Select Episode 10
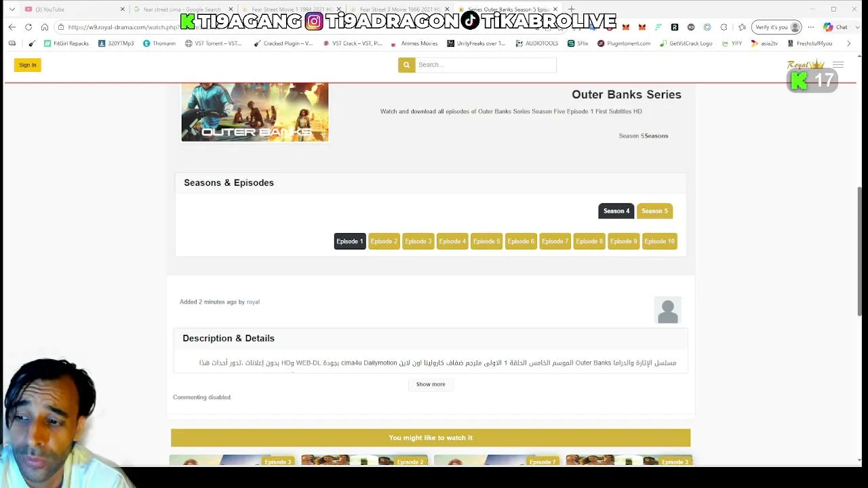This screenshot has width=868, height=488. pos(660,241)
